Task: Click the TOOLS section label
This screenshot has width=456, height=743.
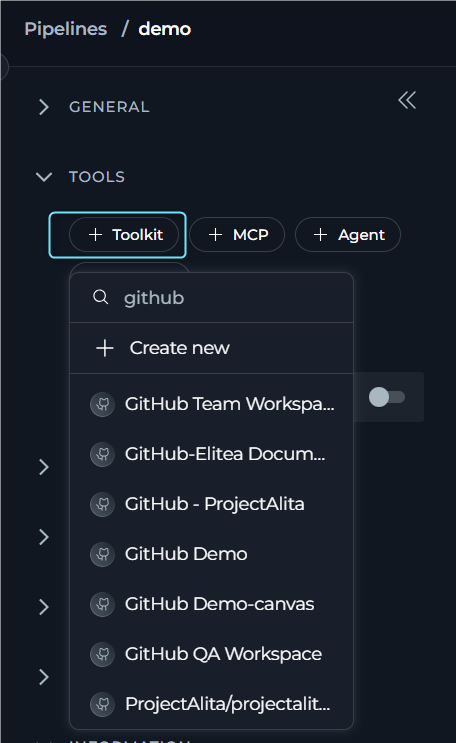Action: (x=97, y=177)
